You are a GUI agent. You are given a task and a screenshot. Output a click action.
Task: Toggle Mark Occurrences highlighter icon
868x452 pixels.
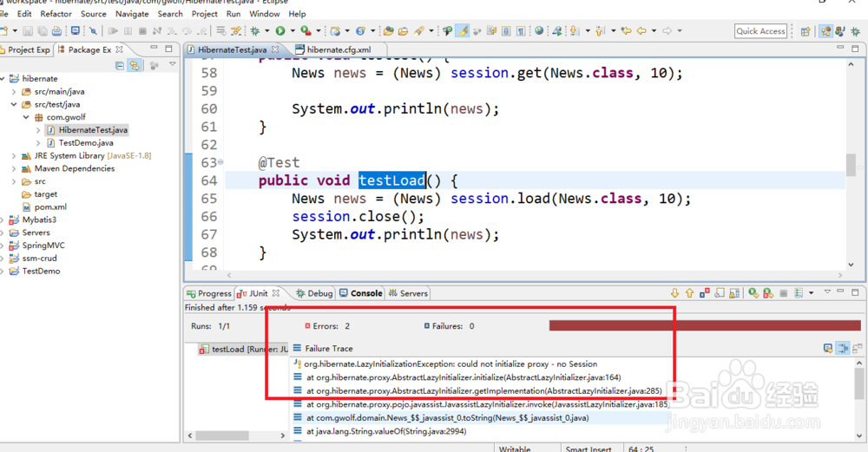[462, 31]
